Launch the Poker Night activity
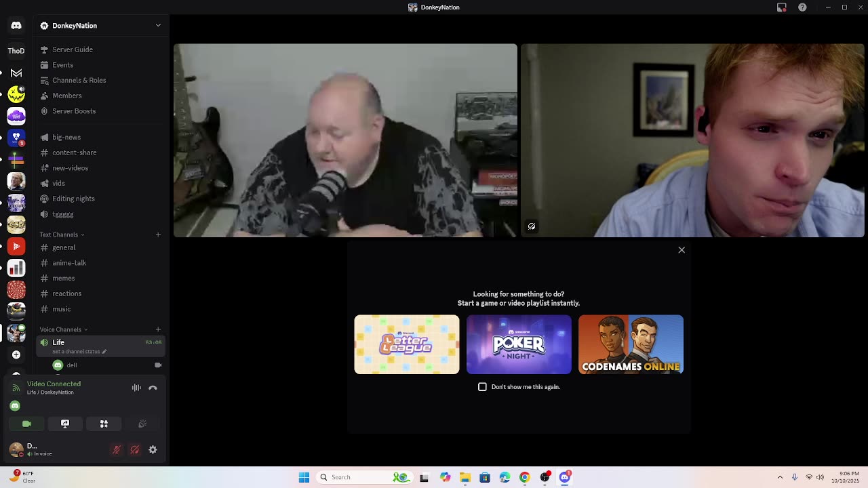 (519, 344)
